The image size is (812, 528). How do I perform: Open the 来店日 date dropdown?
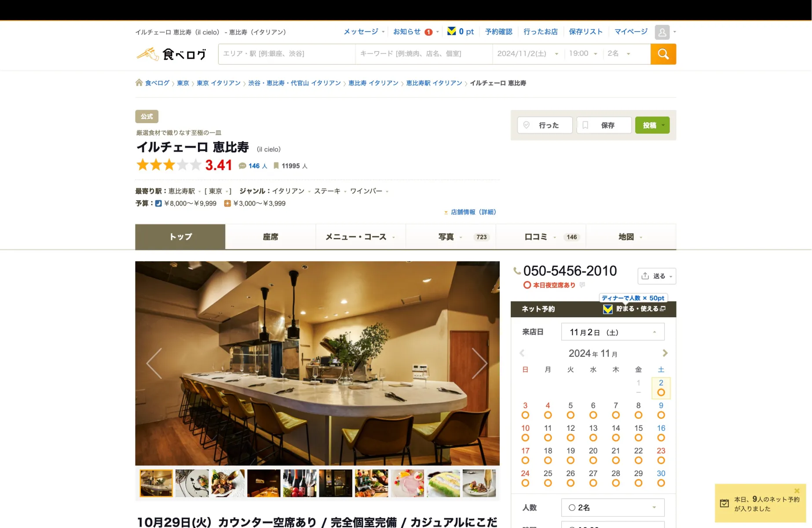tap(612, 332)
